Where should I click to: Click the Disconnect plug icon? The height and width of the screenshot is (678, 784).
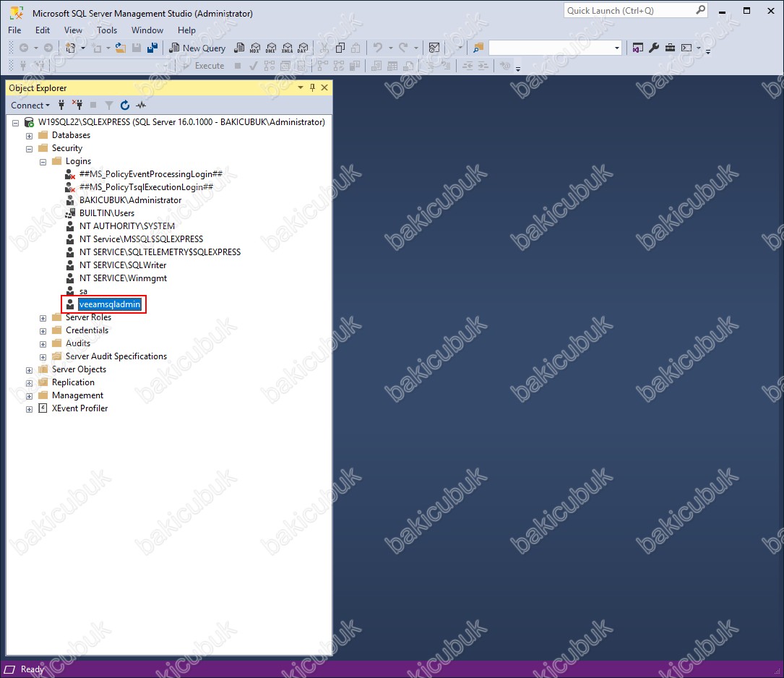(77, 105)
